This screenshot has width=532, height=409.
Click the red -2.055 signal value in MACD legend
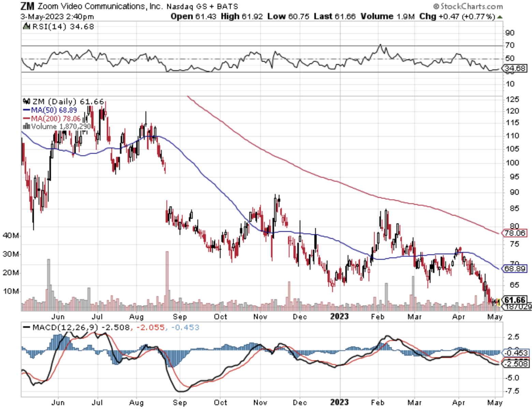[151, 328]
